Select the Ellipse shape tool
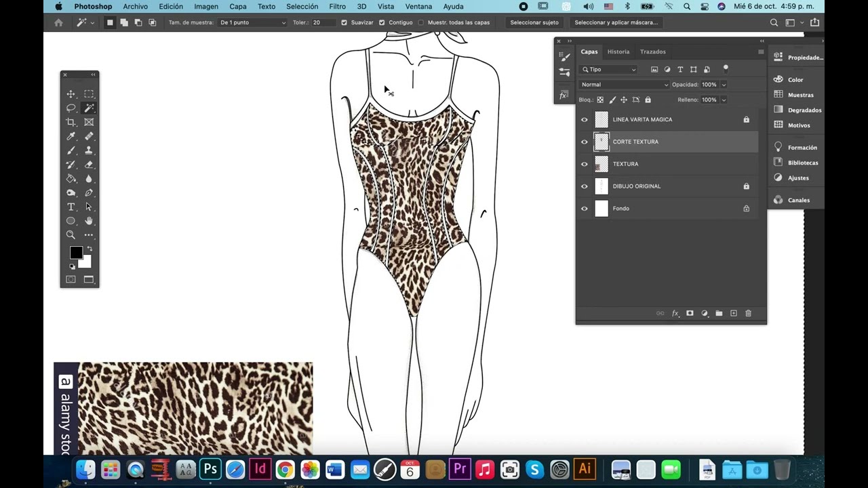868x488 pixels. point(71,221)
